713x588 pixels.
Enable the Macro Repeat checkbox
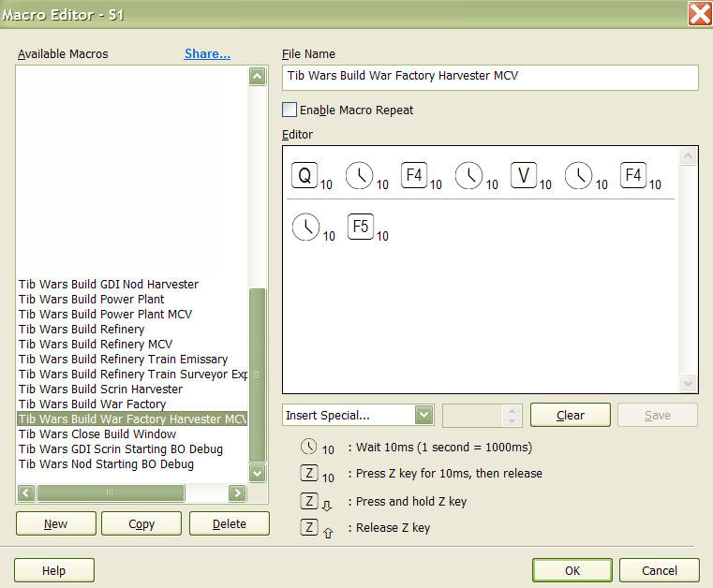tap(290, 110)
